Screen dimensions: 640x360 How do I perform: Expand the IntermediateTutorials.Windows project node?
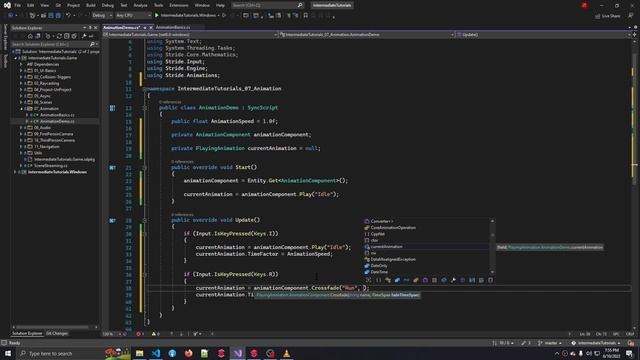(x=15, y=172)
